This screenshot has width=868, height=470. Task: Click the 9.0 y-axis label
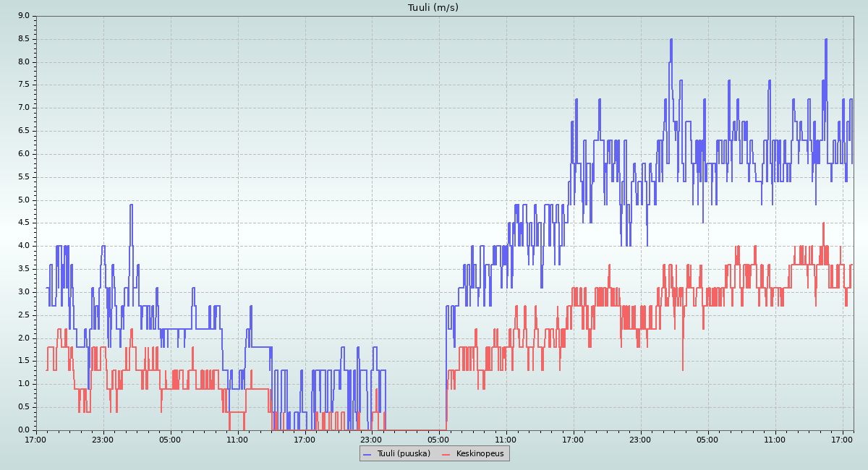[x=22, y=16]
